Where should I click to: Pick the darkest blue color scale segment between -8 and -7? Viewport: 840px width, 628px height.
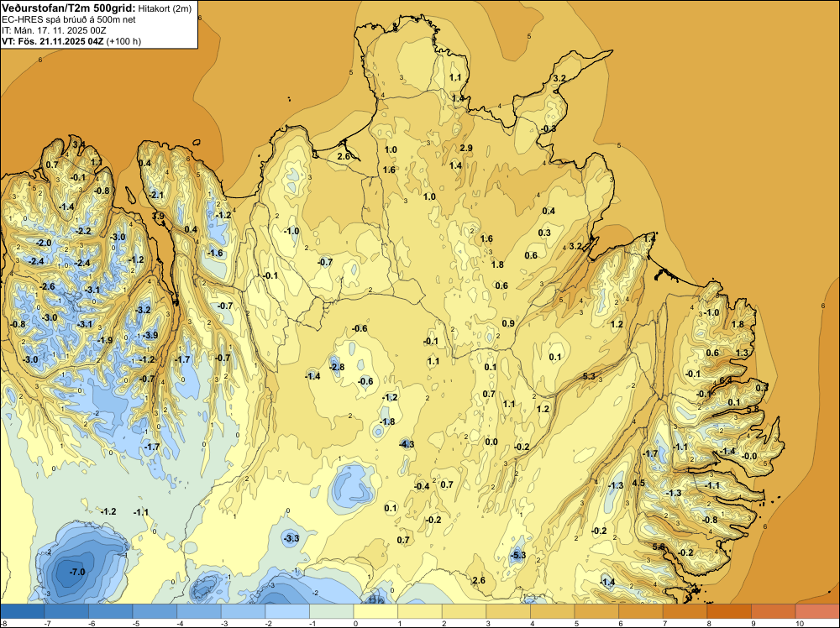click(x=23, y=611)
